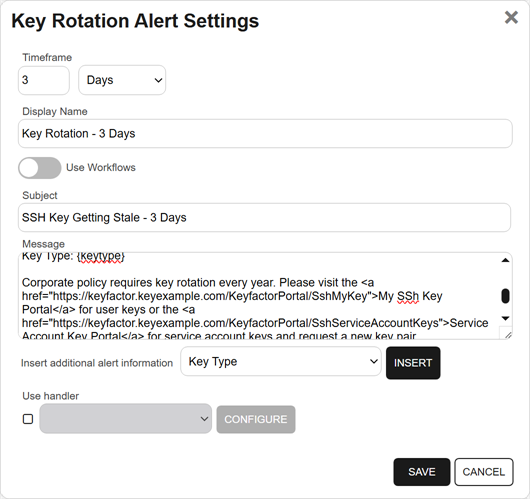
Task: Open the Days timeframe unit dropdown
Action: [122, 80]
